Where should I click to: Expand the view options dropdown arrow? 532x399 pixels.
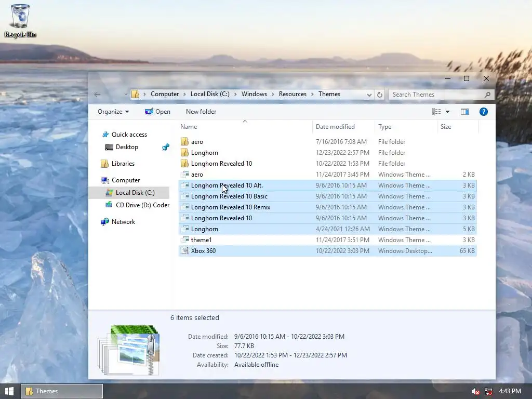pyautogui.click(x=447, y=112)
